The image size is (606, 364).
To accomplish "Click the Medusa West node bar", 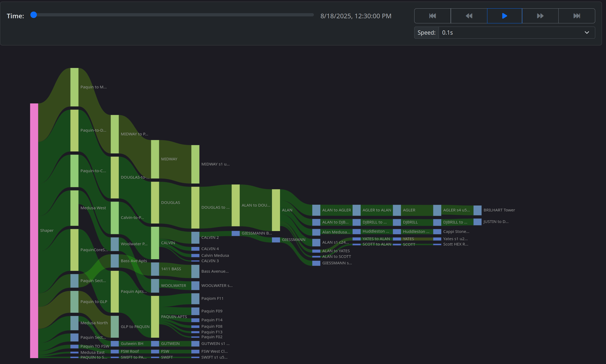I will pos(75,208).
